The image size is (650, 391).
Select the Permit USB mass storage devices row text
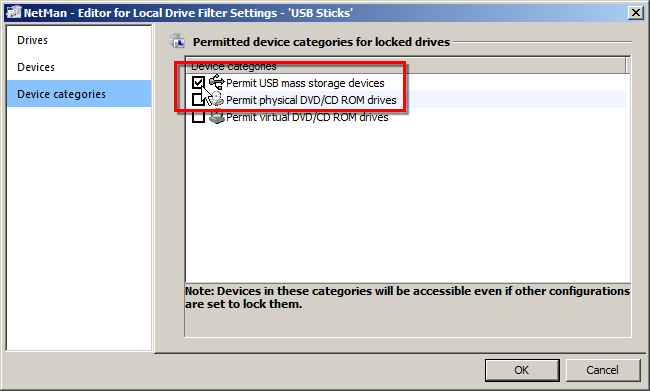[305, 83]
